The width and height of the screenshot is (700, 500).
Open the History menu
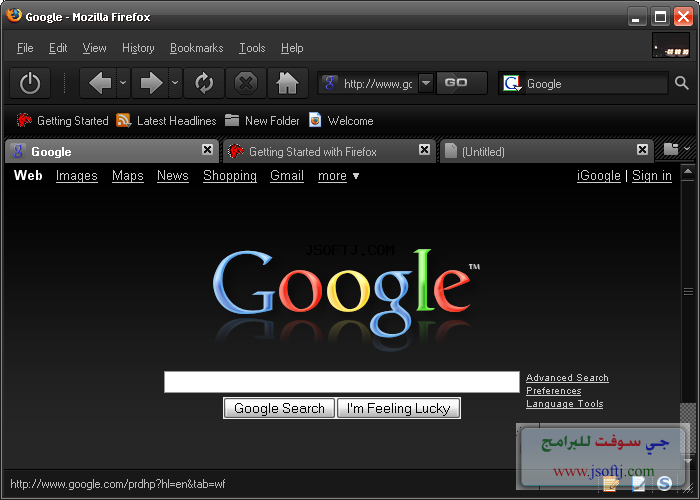[138, 48]
